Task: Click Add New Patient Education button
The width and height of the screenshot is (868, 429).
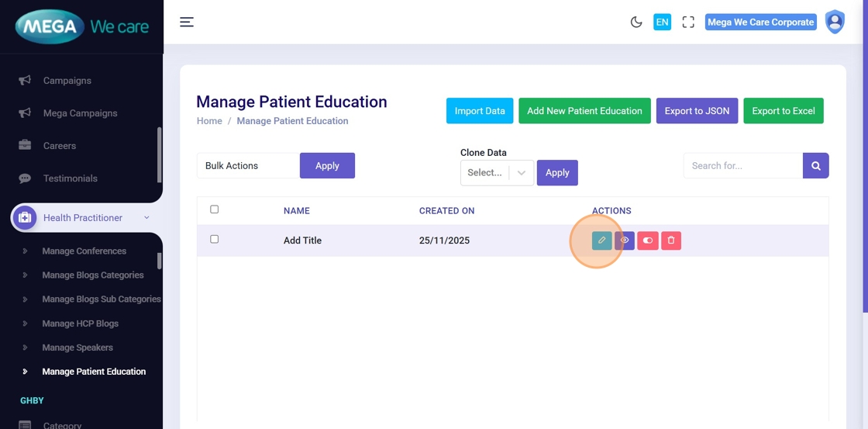Action: click(x=584, y=111)
